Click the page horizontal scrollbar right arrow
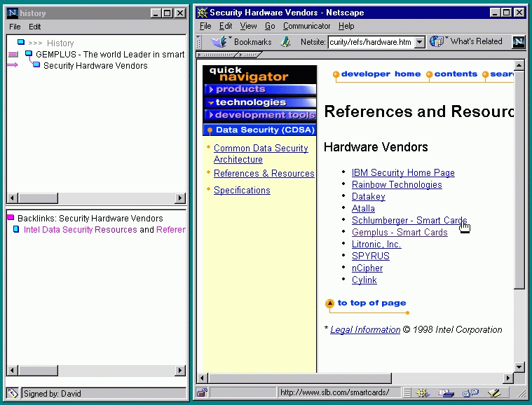Screen dimensions: 532x405 pyautogui.click(x=508, y=378)
